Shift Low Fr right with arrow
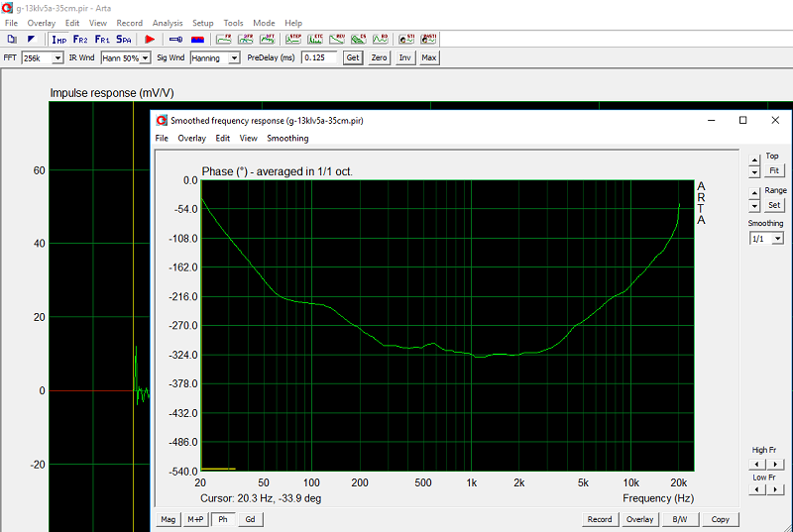This screenshot has height=532, width=793. [x=775, y=489]
